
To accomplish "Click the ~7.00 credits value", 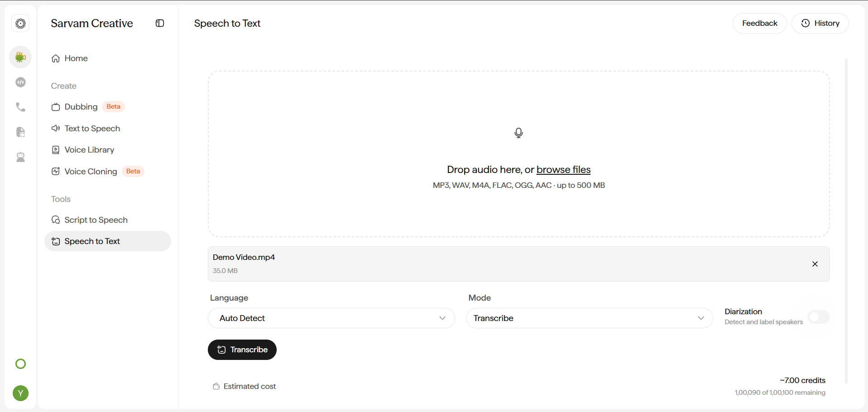I will (802, 380).
